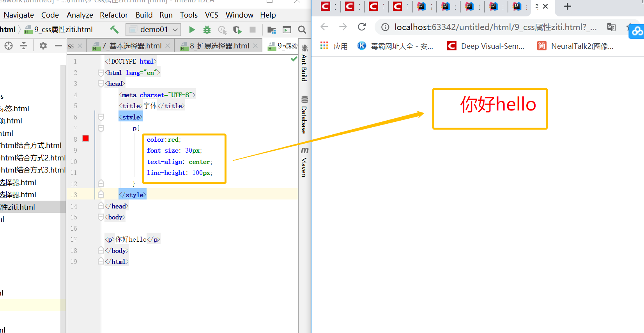
Task: Run with coverage icon in toolbar
Action: coord(237,30)
